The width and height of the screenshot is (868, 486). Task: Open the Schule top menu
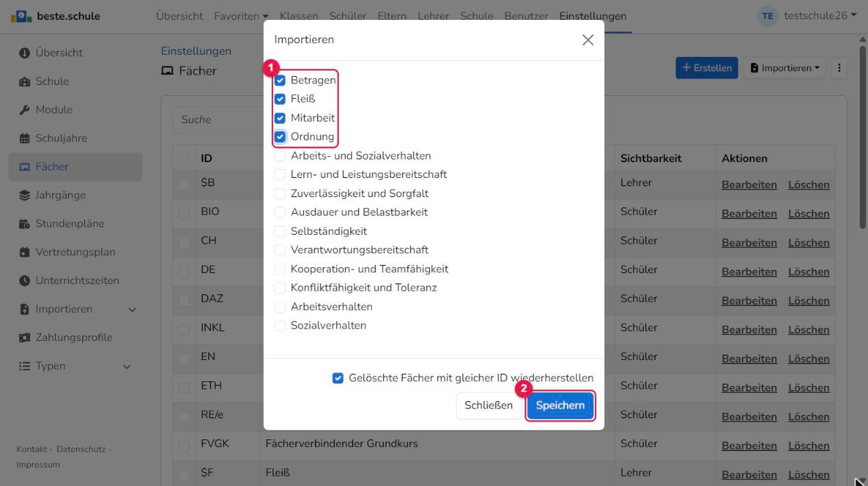pos(476,16)
